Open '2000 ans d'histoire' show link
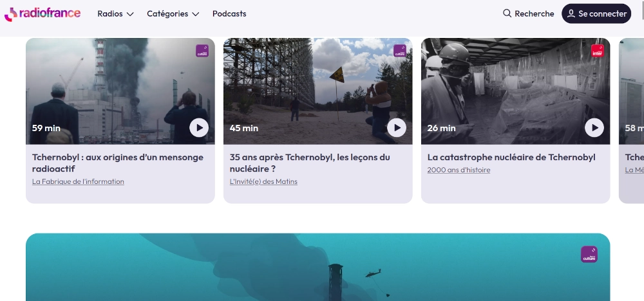644x301 pixels. click(459, 170)
